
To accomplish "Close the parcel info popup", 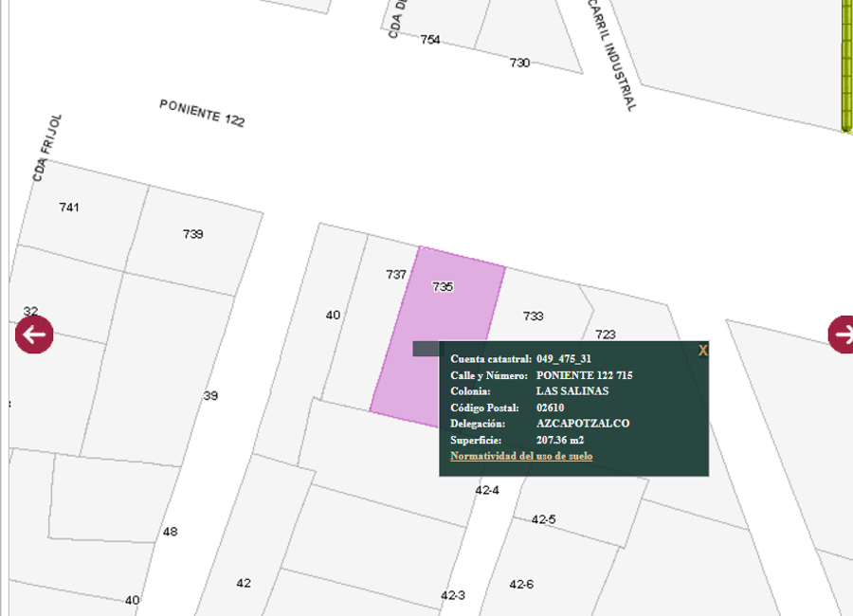I will (702, 351).
